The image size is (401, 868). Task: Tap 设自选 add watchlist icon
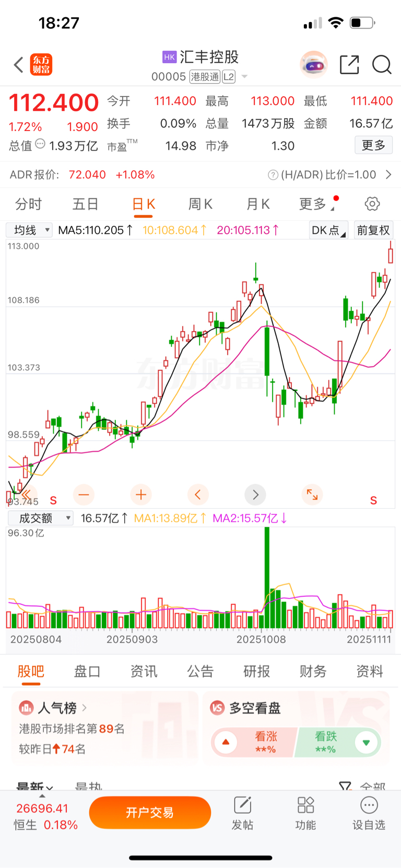point(369,805)
